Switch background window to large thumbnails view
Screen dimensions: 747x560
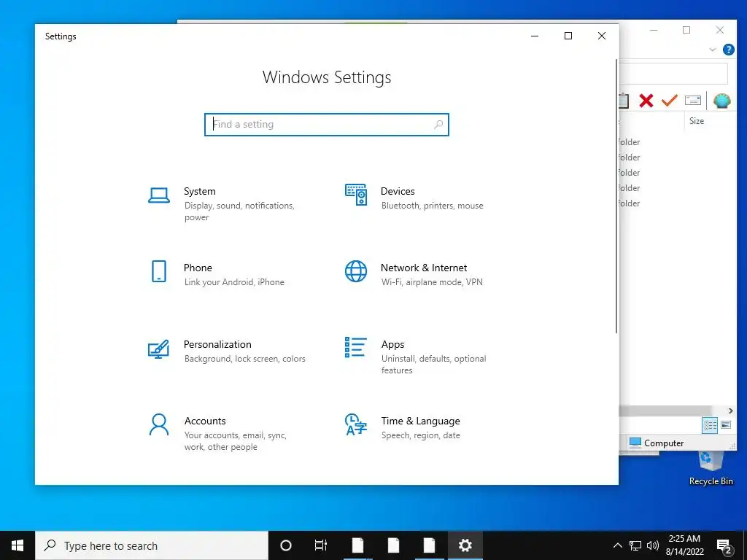[726, 425]
